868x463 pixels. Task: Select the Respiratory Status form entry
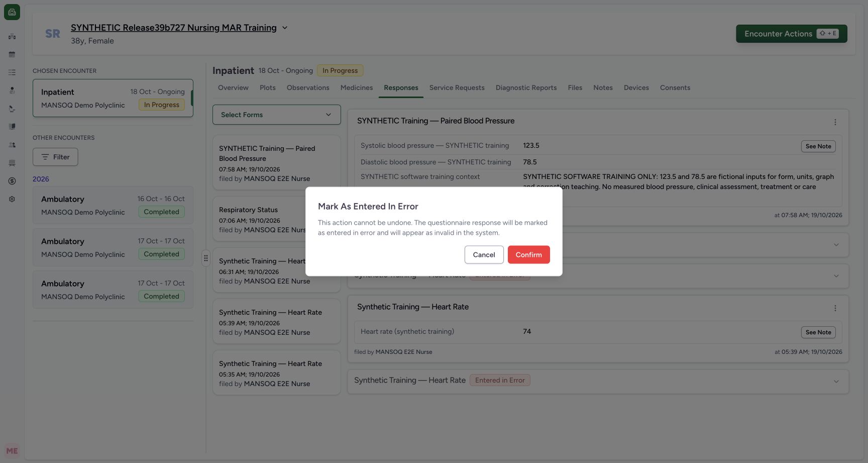click(x=277, y=219)
